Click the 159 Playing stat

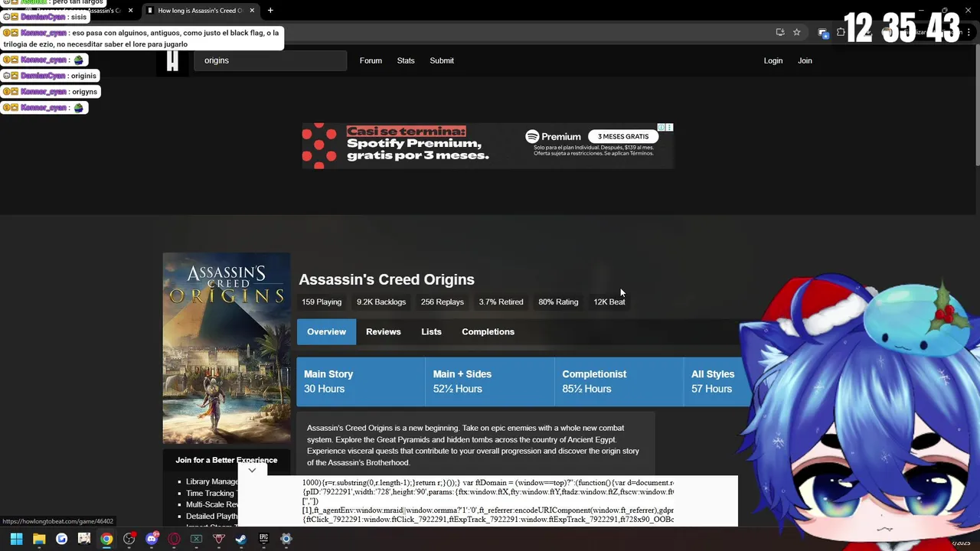click(x=322, y=302)
